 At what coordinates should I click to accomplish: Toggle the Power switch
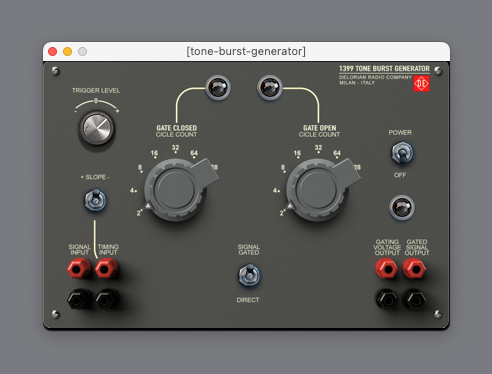point(402,154)
